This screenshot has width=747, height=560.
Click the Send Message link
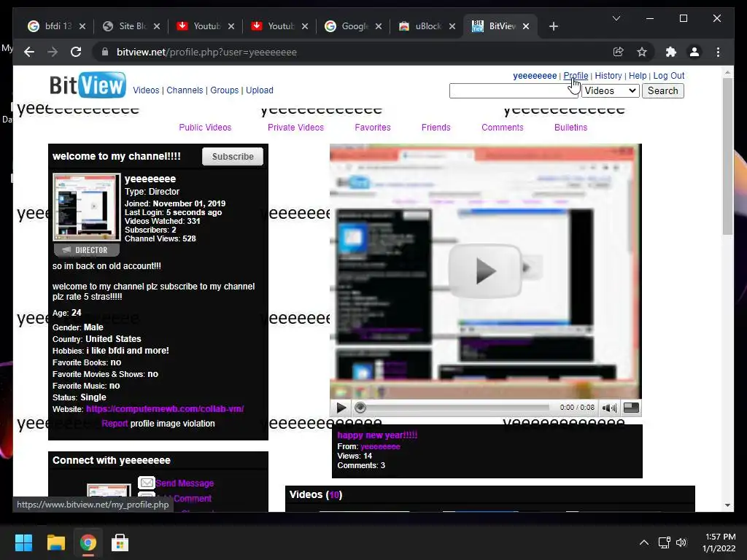(x=185, y=483)
